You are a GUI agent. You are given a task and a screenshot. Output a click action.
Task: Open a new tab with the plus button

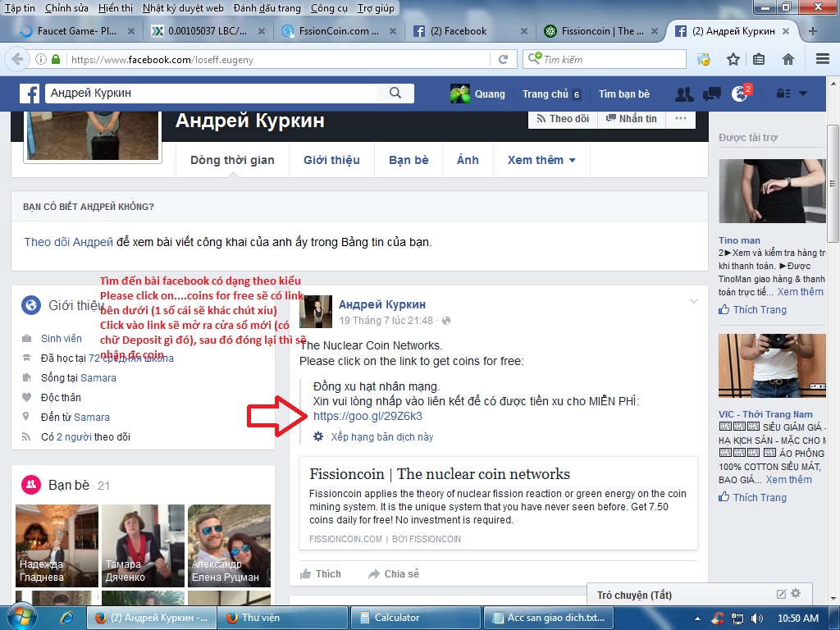coord(813,31)
